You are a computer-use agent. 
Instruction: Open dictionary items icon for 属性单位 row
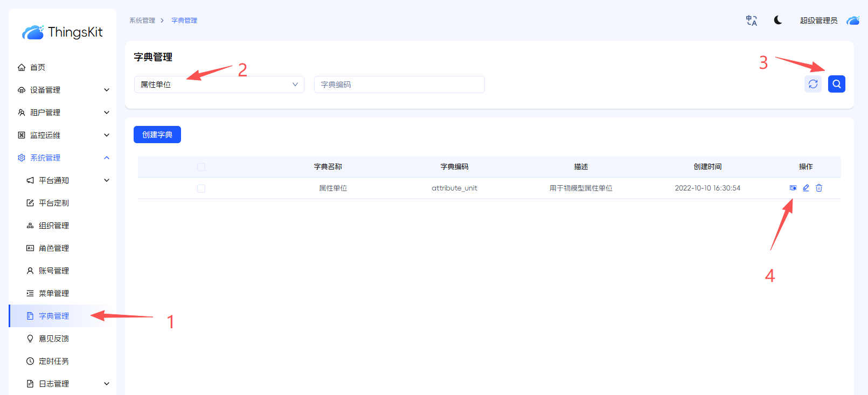point(793,188)
